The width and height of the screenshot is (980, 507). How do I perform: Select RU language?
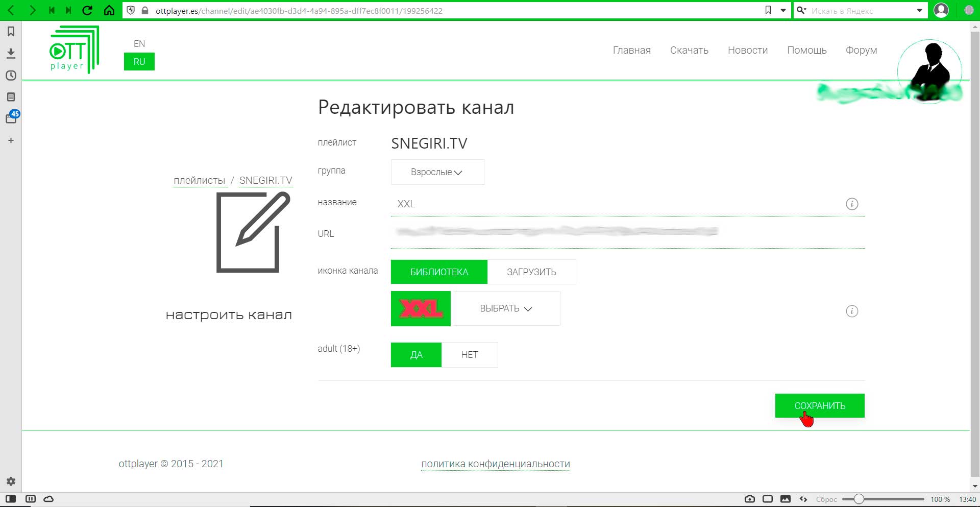(139, 62)
